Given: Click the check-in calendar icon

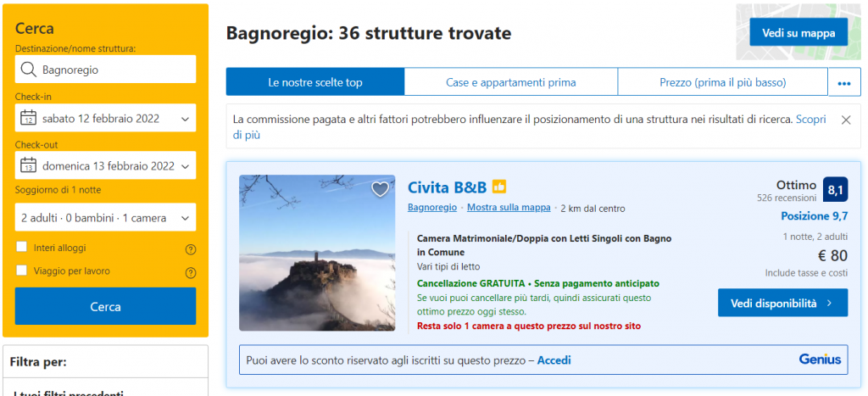Looking at the screenshot, I should click(x=28, y=118).
